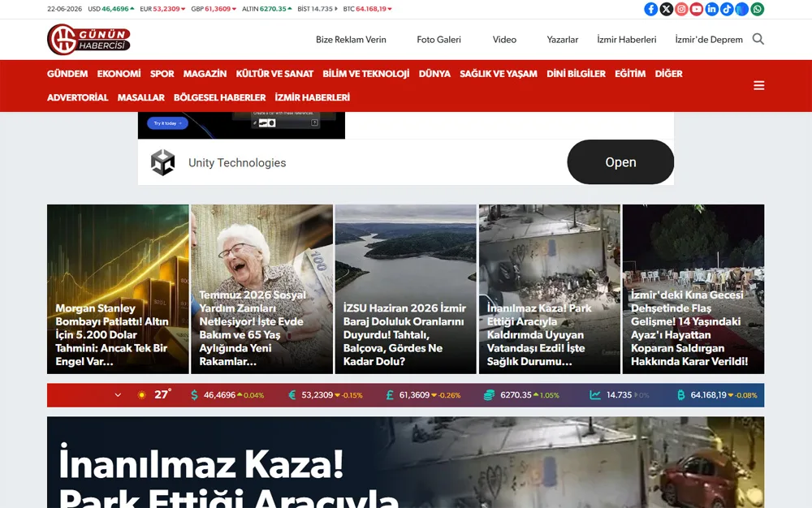Image resolution: width=812 pixels, height=508 pixels.
Task: Click the Bize Reklam Verin link
Action: tap(351, 40)
